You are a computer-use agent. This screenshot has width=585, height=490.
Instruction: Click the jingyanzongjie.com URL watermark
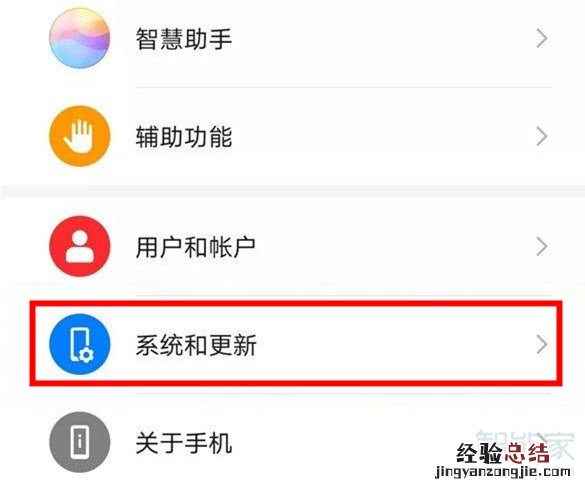click(x=503, y=472)
